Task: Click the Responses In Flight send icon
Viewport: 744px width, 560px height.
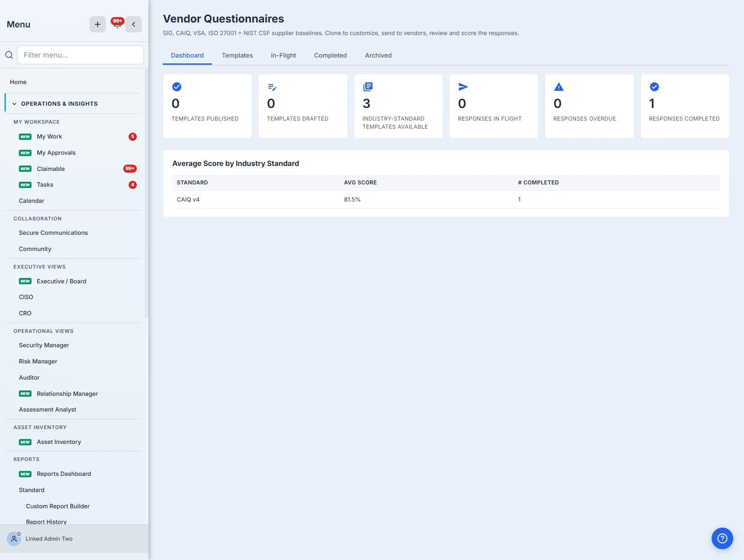Action: (463, 87)
